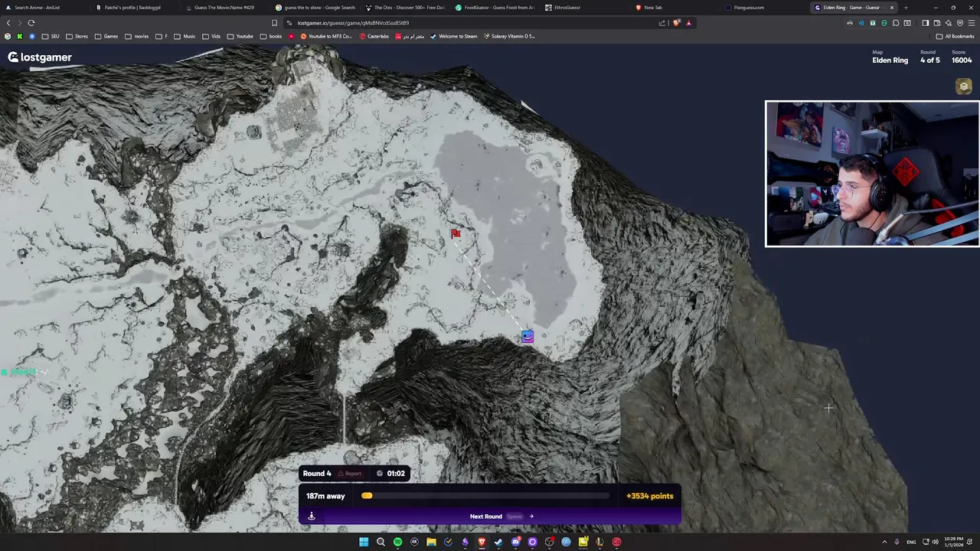Open Brave Rewards triangle icon

point(688,23)
